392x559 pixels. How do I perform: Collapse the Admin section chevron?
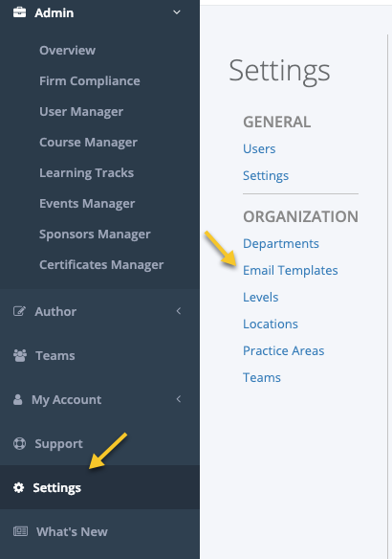177,12
